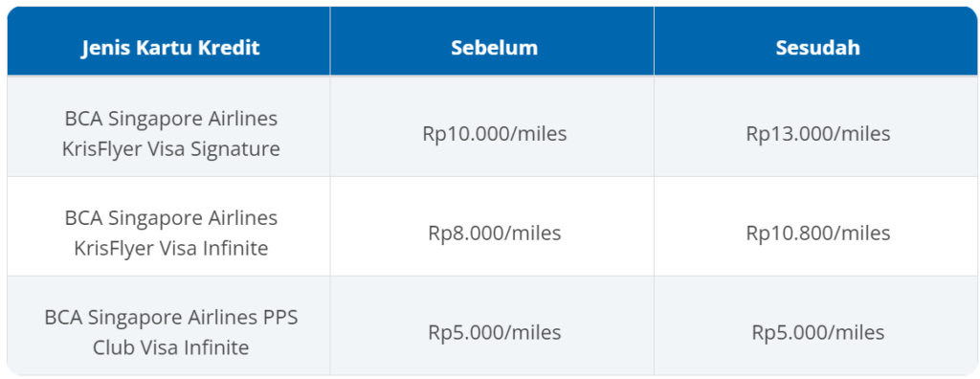Click the KrisFlyer Visa Signature card name

(170, 134)
